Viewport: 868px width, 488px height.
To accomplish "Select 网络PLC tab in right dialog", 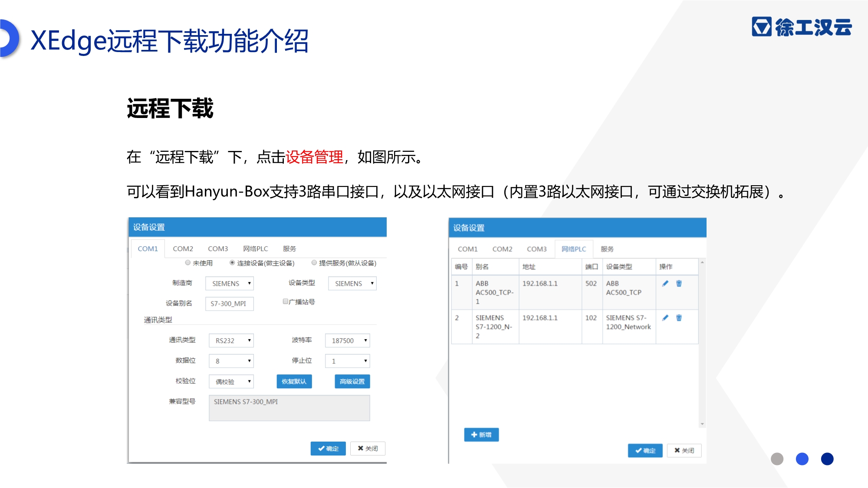I will (x=574, y=249).
